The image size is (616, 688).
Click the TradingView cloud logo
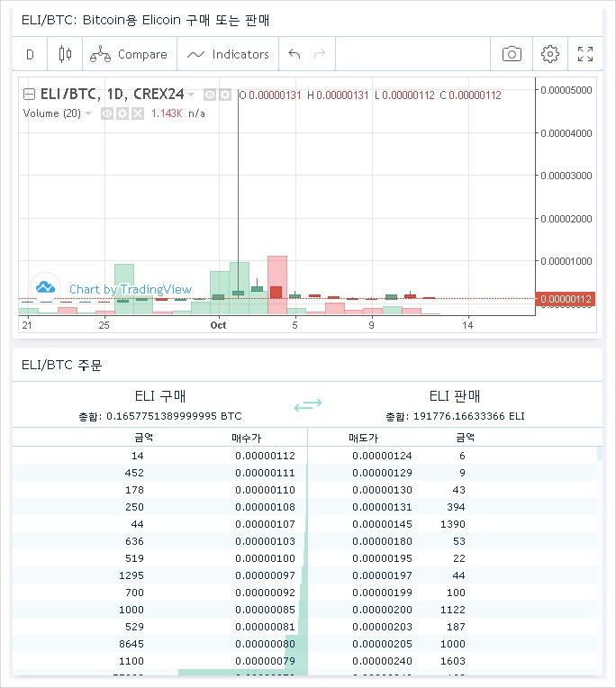click(x=45, y=287)
